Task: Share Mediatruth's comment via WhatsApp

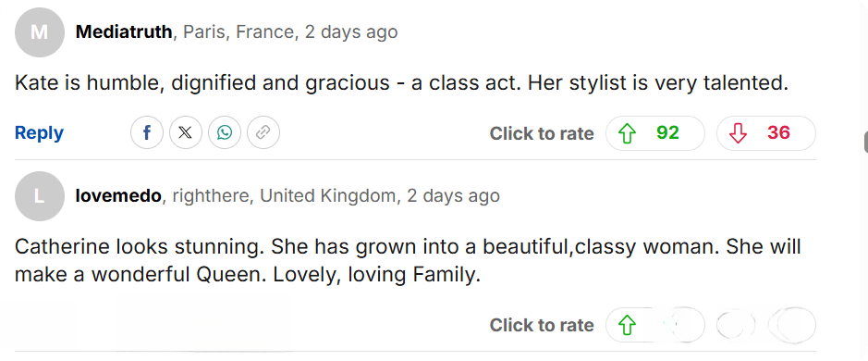Action: point(225,133)
